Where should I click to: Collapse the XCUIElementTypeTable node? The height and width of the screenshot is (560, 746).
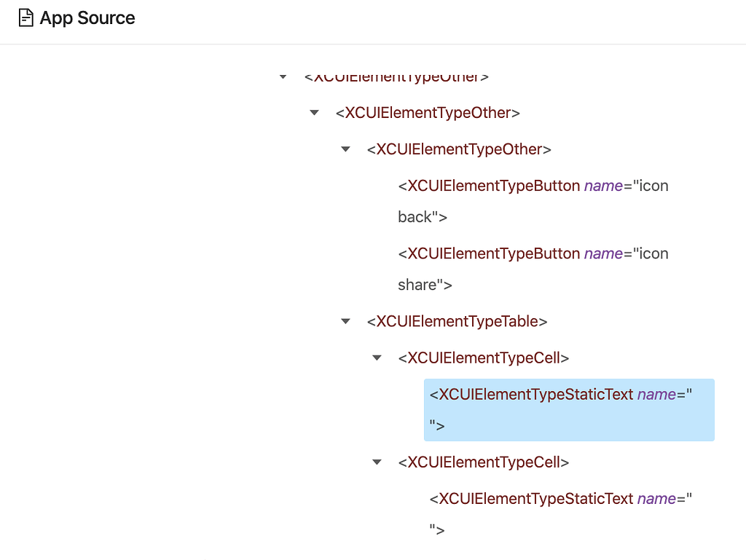[x=345, y=321]
